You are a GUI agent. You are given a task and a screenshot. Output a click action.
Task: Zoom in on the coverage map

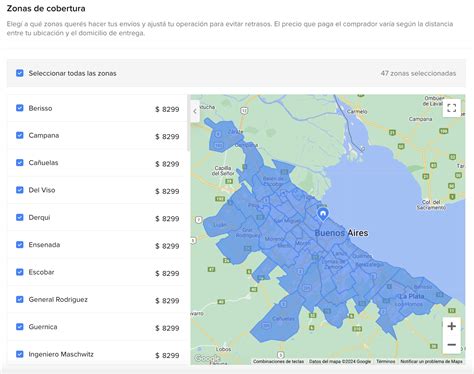(x=451, y=326)
